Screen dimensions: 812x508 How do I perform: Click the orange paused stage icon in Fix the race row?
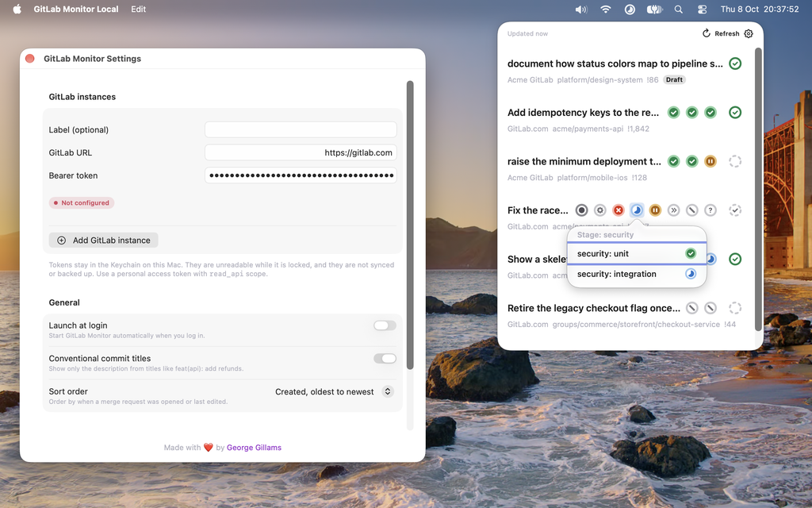655,210
